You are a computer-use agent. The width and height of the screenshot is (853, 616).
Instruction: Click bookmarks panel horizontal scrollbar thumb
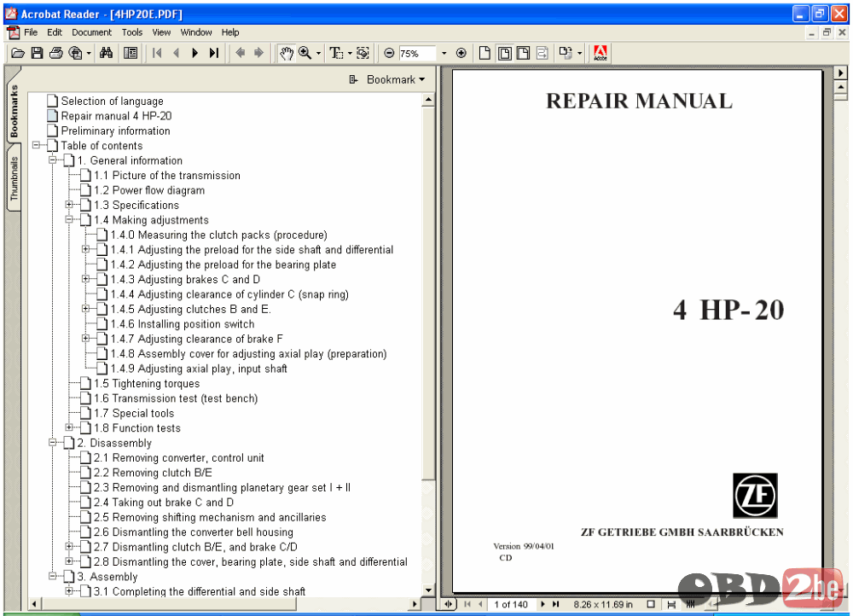coord(169,604)
